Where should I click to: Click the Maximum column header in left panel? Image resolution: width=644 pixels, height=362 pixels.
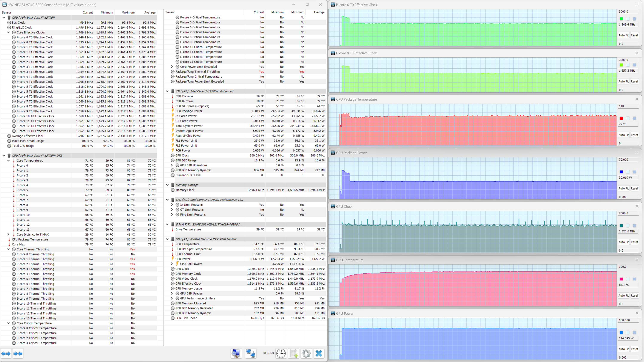tap(128, 12)
